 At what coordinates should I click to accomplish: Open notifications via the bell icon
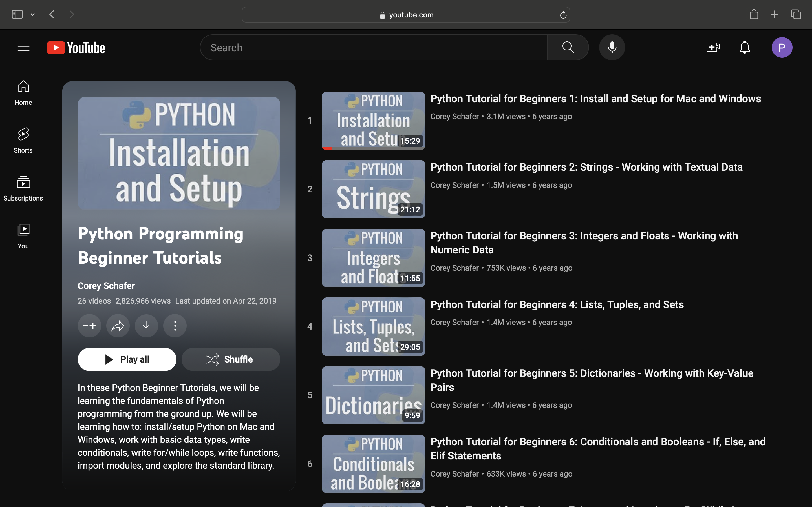[x=744, y=47]
